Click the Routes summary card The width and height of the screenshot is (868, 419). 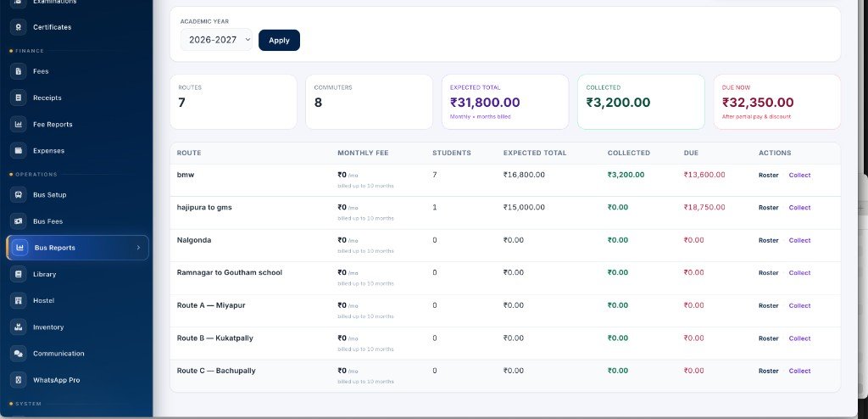(x=233, y=102)
